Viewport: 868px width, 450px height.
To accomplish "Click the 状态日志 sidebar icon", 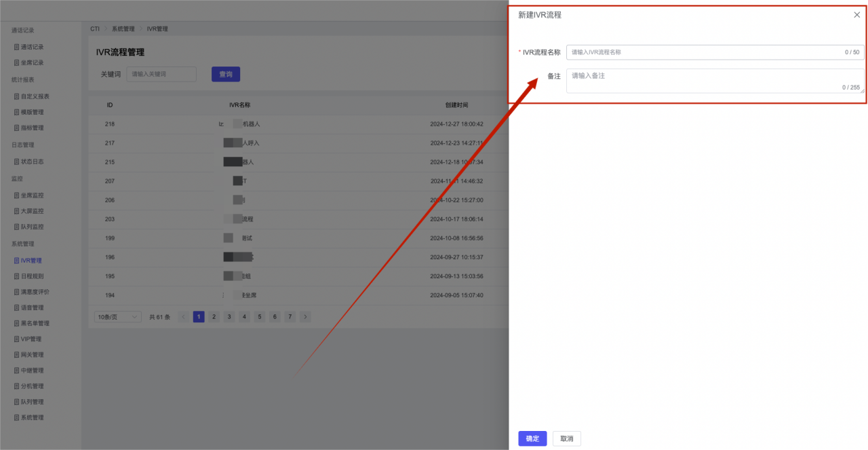I will point(17,162).
